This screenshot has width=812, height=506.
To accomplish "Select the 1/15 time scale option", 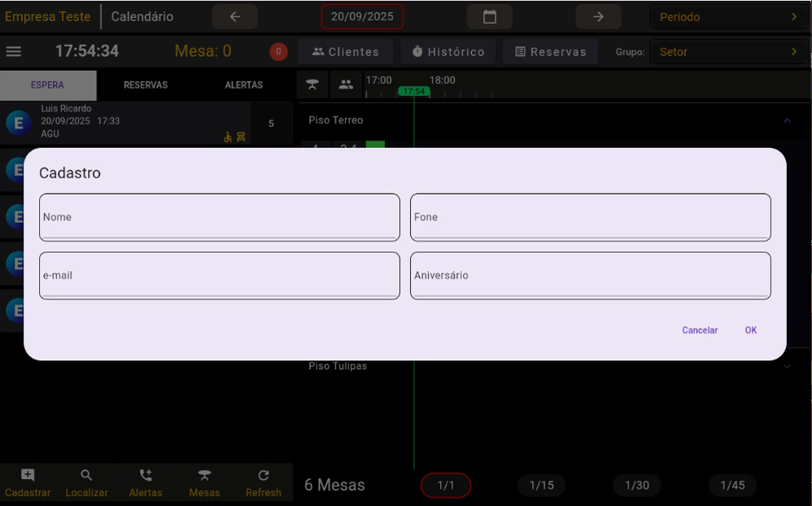I will pos(541,486).
